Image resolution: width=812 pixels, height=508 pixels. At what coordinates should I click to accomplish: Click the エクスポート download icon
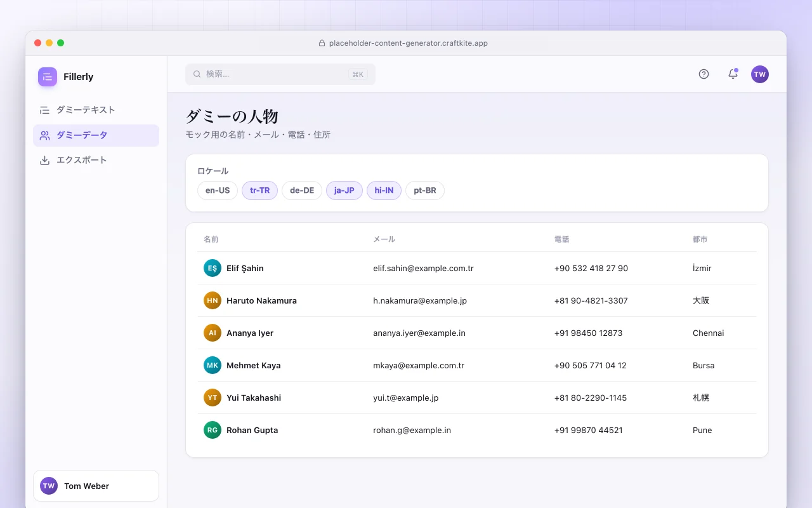click(x=44, y=160)
